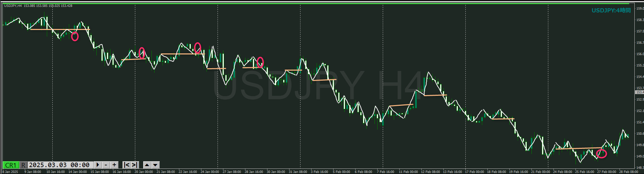The width and height of the screenshot is (644, 174).
Task: Jump to start with |< button
Action: pos(127,165)
